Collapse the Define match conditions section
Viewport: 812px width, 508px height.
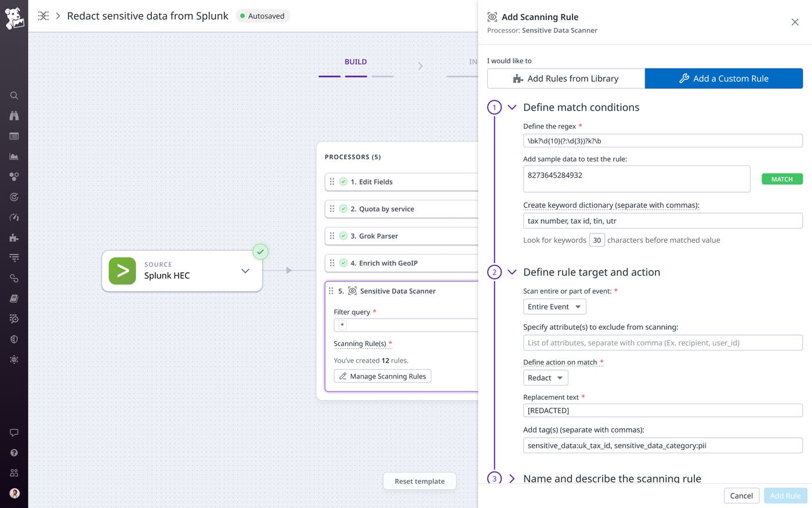click(512, 107)
